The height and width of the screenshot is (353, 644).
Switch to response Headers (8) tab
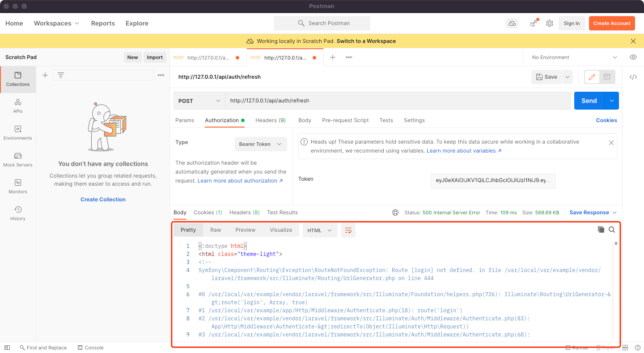[x=245, y=213]
